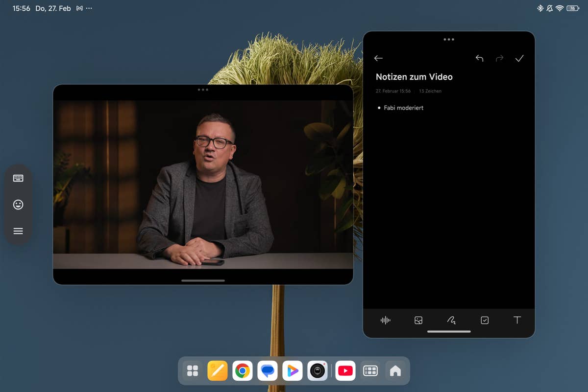Go back from the note editor
The height and width of the screenshot is (392, 588).
[x=378, y=58]
